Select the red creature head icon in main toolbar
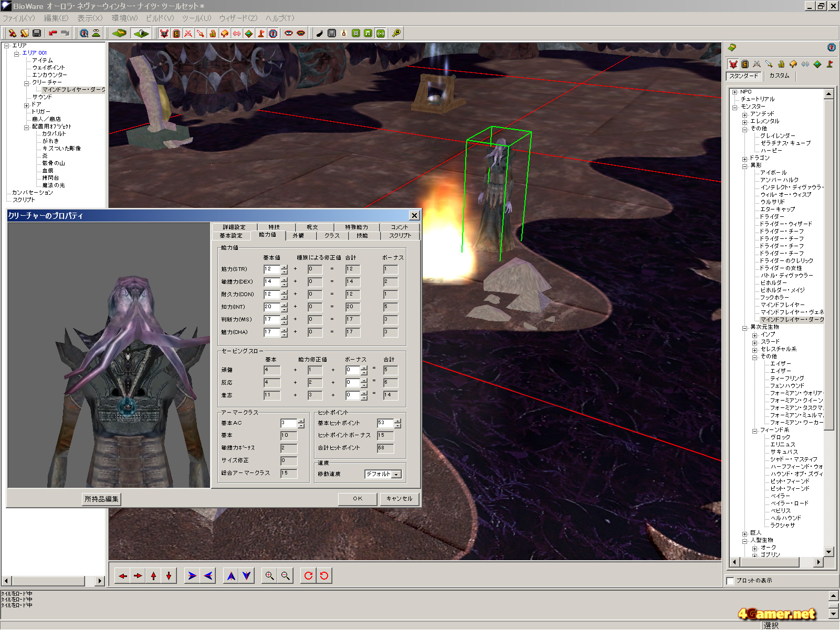The width and height of the screenshot is (840, 630). click(164, 33)
